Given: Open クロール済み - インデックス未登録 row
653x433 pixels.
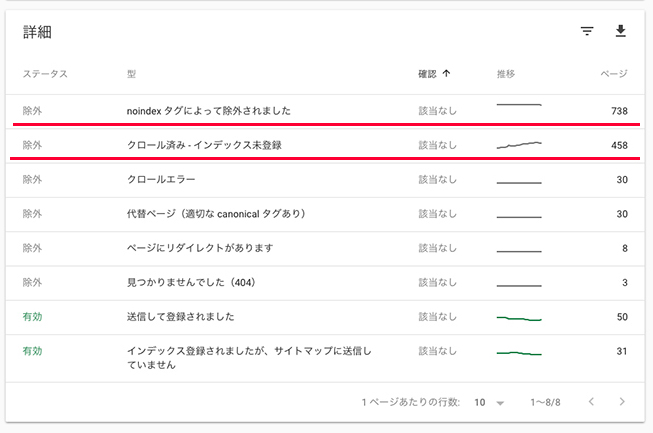Looking at the screenshot, I should pos(204,145).
